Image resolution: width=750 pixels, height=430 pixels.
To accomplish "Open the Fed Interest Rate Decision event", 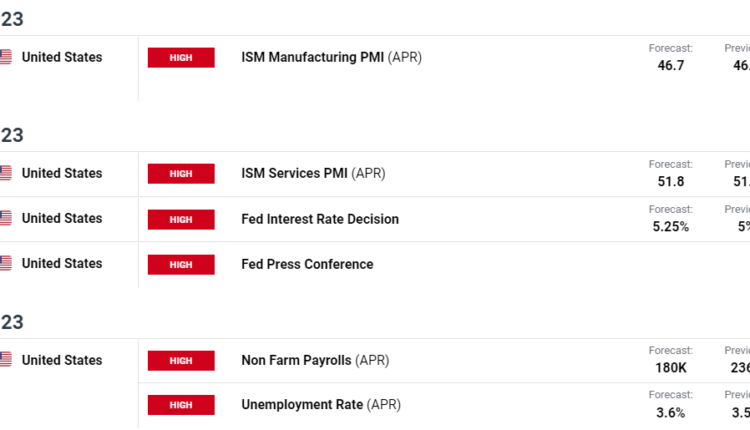I will 320,219.
